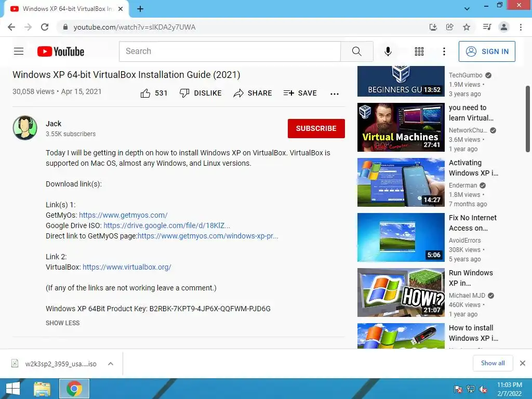Close the downloads bar

(523, 363)
